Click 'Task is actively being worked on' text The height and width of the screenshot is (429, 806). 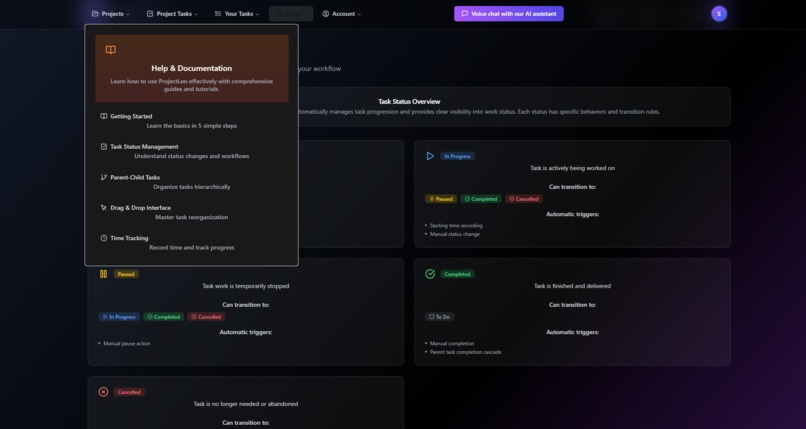click(572, 168)
